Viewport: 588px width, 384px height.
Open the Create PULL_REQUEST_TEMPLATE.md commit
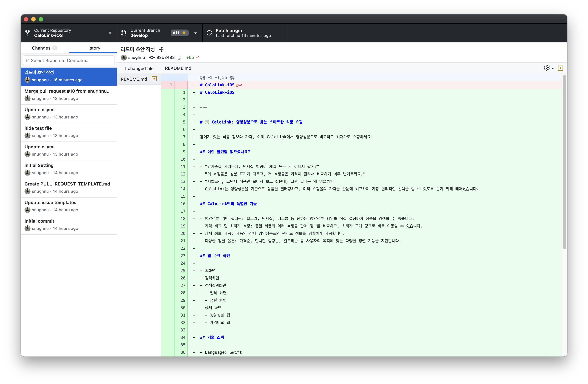(69, 188)
